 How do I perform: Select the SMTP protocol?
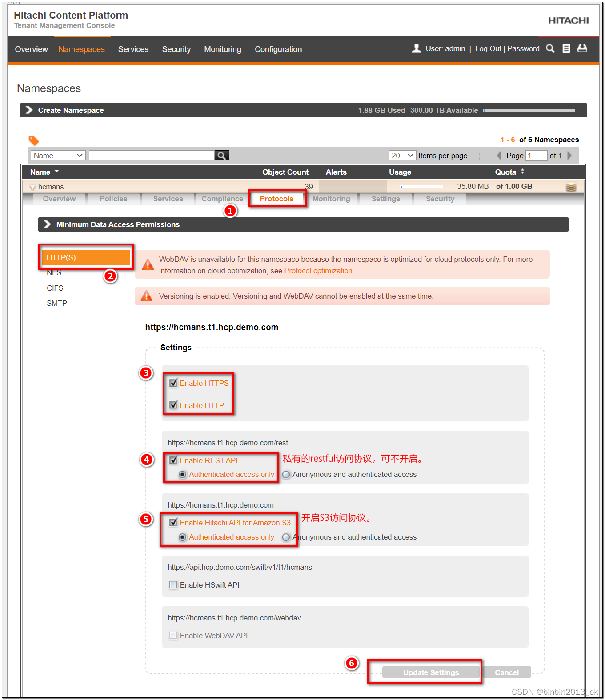[x=57, y=303]
